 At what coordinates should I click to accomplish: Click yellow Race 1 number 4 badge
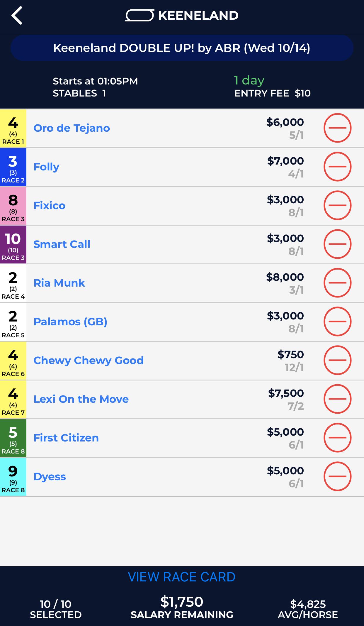click(13, 128)
